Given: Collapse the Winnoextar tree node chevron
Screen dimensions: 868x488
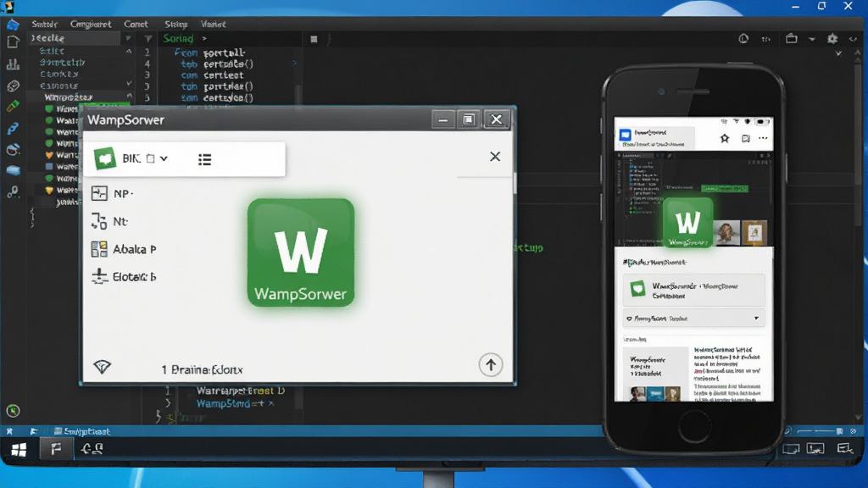Looking at the screenshot, I should tap(129, 96).
